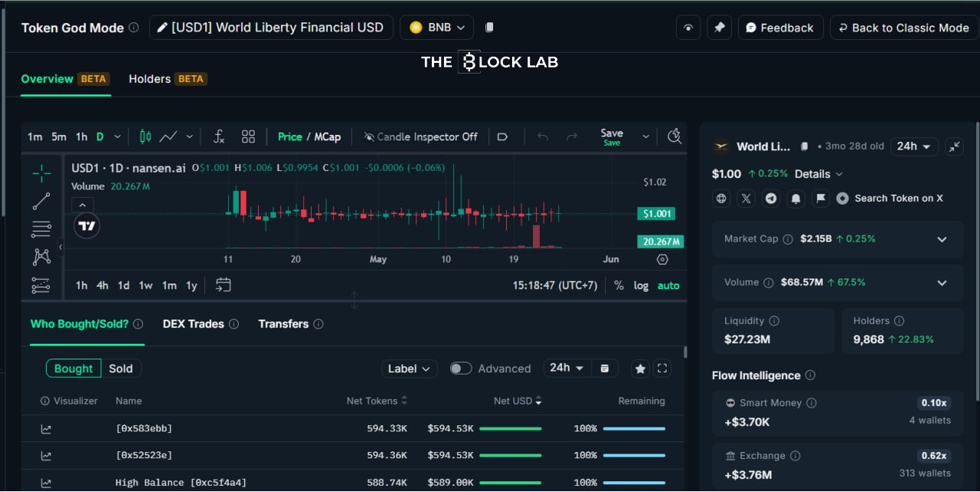Open the token's X profile

point(746,198)
